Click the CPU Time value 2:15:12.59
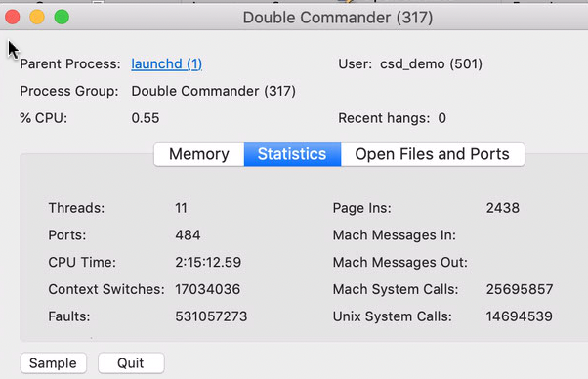The height and width of the screenshot is (379, 588). 208,262
